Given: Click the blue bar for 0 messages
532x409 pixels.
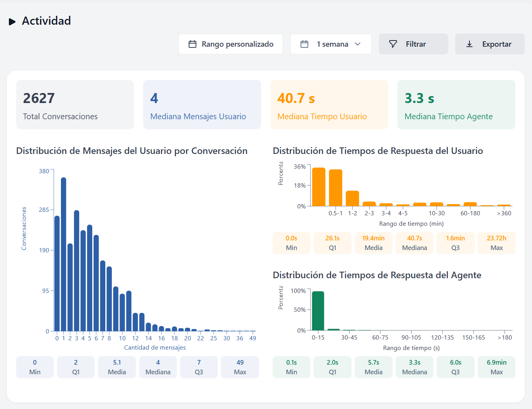Looking at the screenshot, I should click(x=57, y=273).
